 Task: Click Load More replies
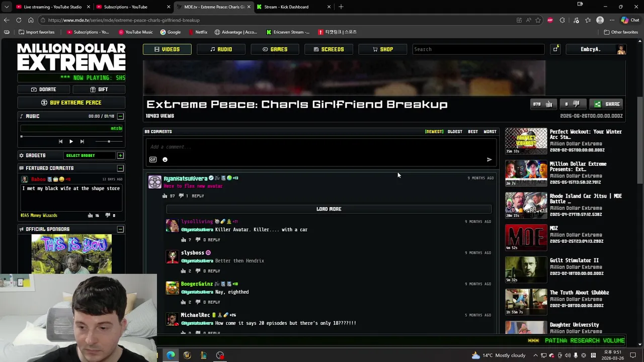pyautogui.click(x=329, y=209)
